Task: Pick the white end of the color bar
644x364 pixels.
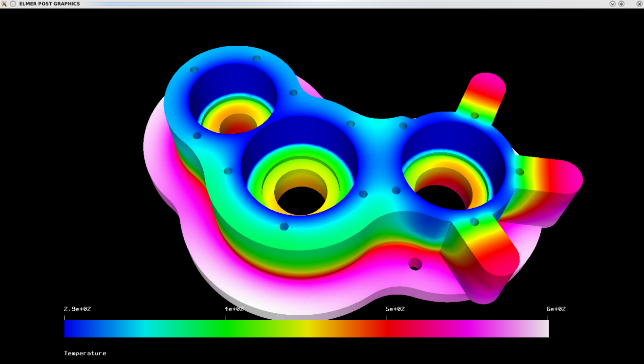Action: [x=544, y=328]
